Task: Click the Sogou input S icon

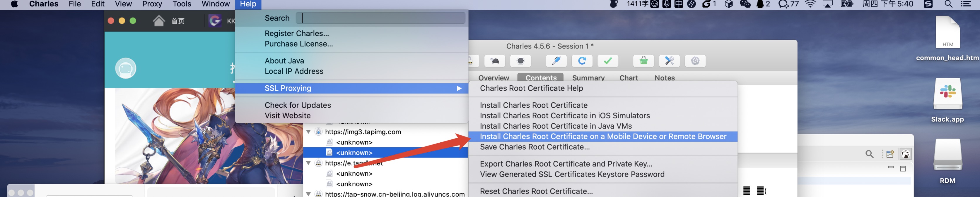Action: (928, 4)
